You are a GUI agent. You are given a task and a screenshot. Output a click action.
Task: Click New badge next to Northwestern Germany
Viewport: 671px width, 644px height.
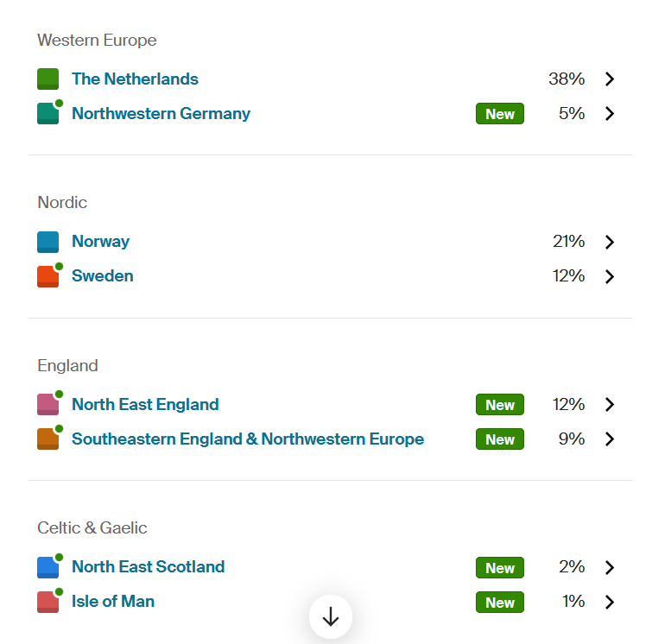click(x=500, y=114)
